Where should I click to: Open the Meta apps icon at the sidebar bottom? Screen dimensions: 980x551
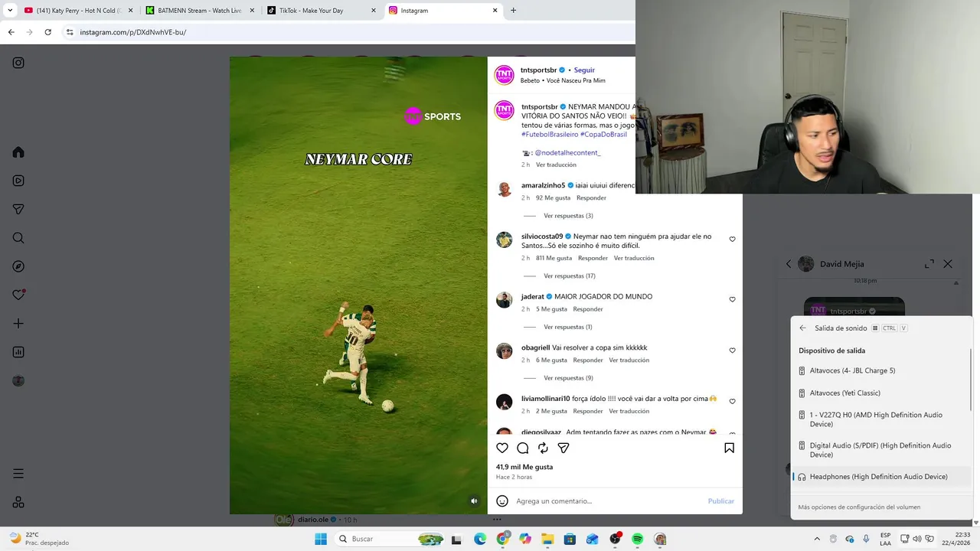tap(18, 502)
